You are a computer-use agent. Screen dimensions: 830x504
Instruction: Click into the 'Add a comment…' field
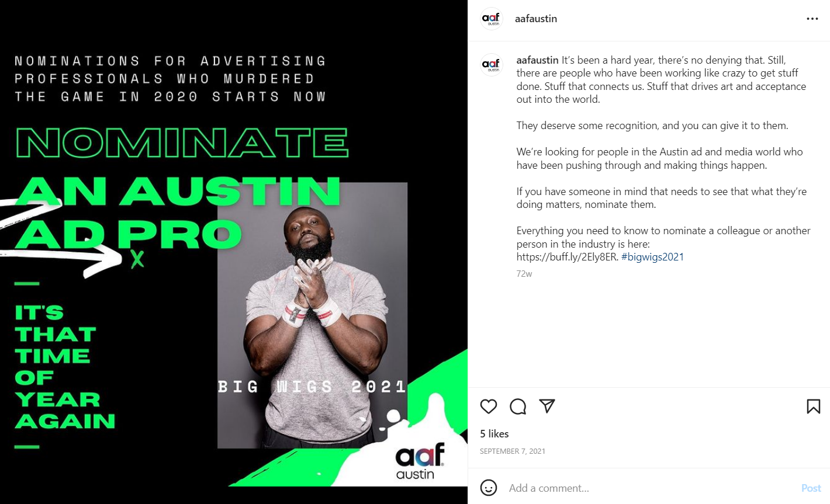(649, 488)
